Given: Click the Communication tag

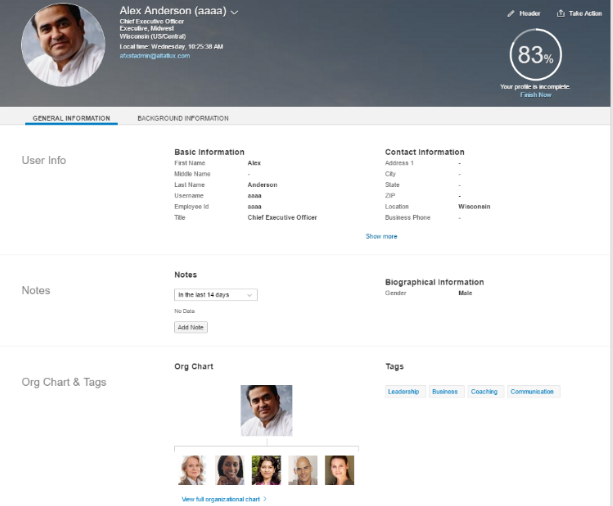Looking at the screenshot, I should point(532,392).
